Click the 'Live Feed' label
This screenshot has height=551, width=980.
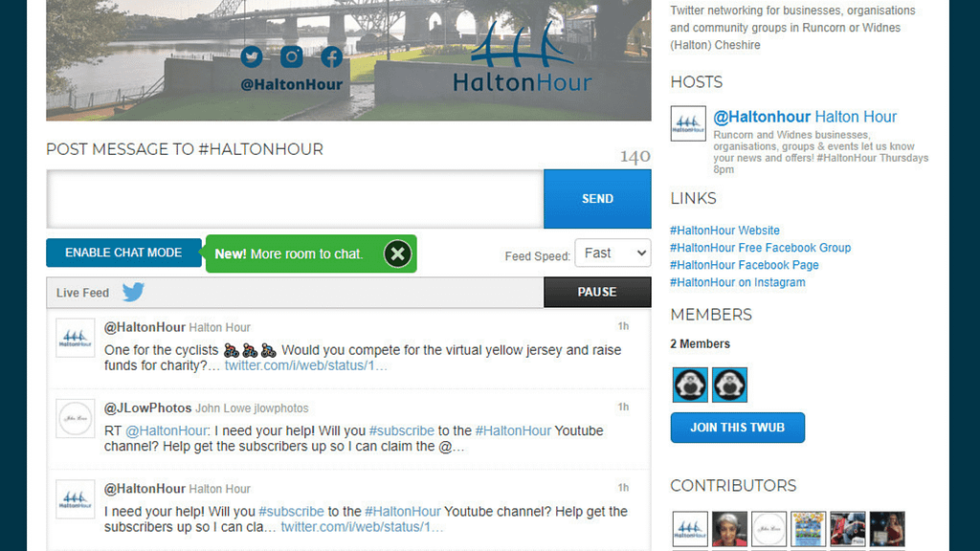pyautogui.click(x=82, y=293)
